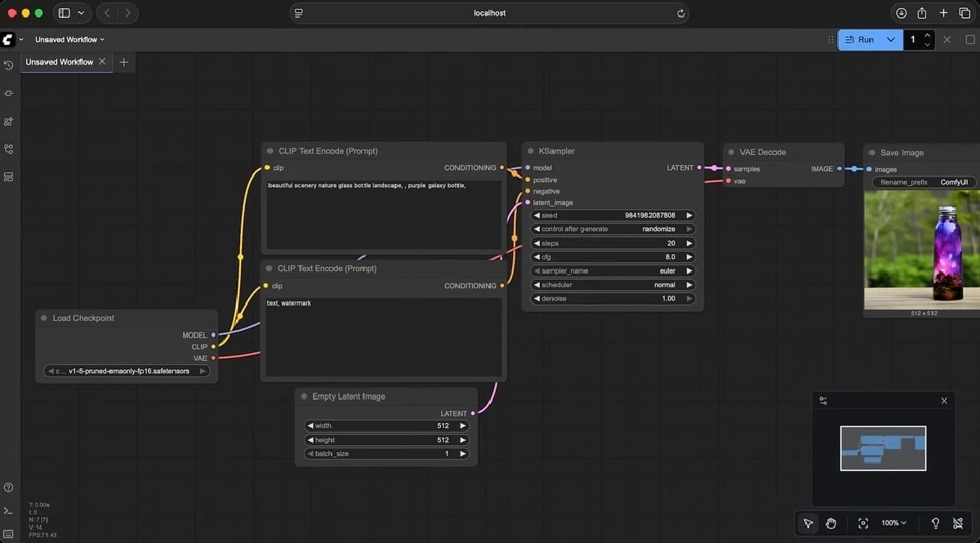
Task: Add a new workflow tab
Action: 124,62
